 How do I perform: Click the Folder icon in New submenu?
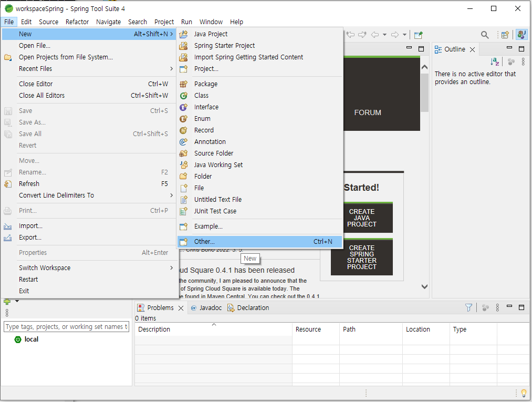click(x=184, y=177)
